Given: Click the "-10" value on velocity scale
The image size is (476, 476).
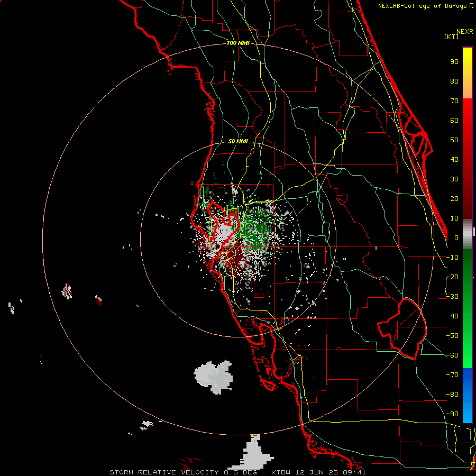Looking at the screenshot, I should (x=452, y=258).
